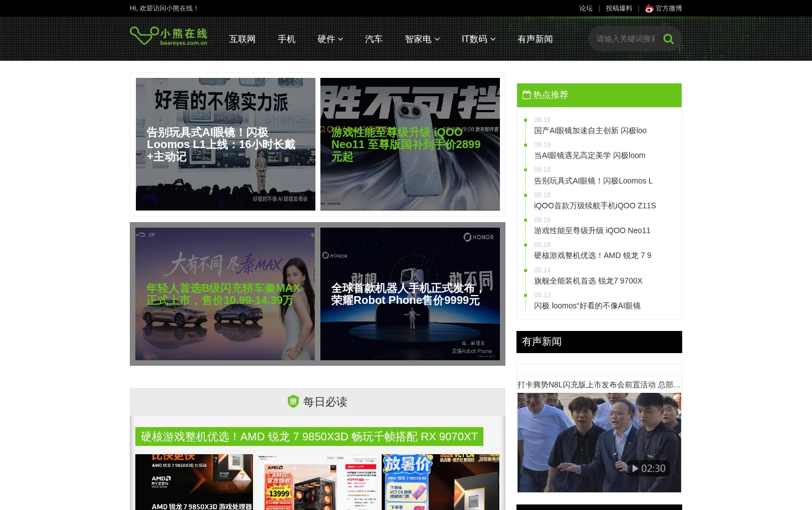Viewport: 812px width, 510px height.
Task: Open the 荣耀Robot Phone feature article
Action: (410, 294)
